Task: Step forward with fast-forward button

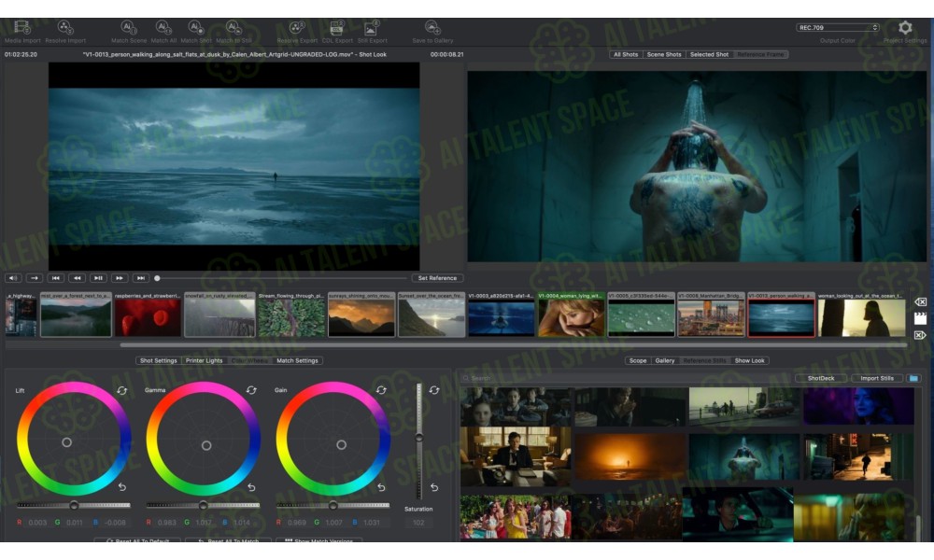Action: [x=120, y=278]
